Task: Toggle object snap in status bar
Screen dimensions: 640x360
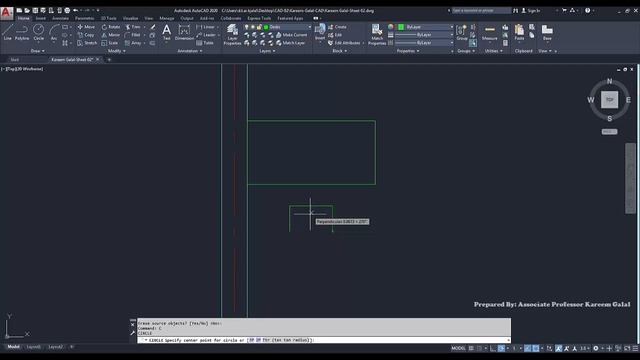Action: (x=536, y=348)
